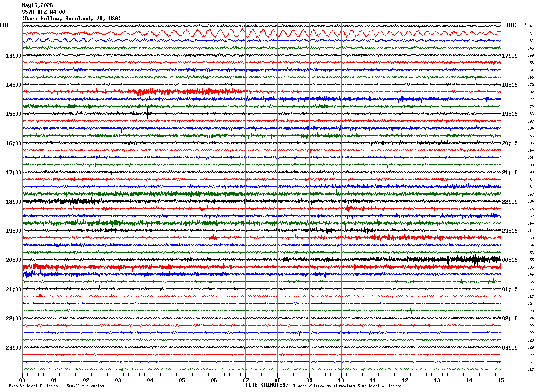
Task: Click the 17:15 UTC row label
Action: click(x=510, y=56)
